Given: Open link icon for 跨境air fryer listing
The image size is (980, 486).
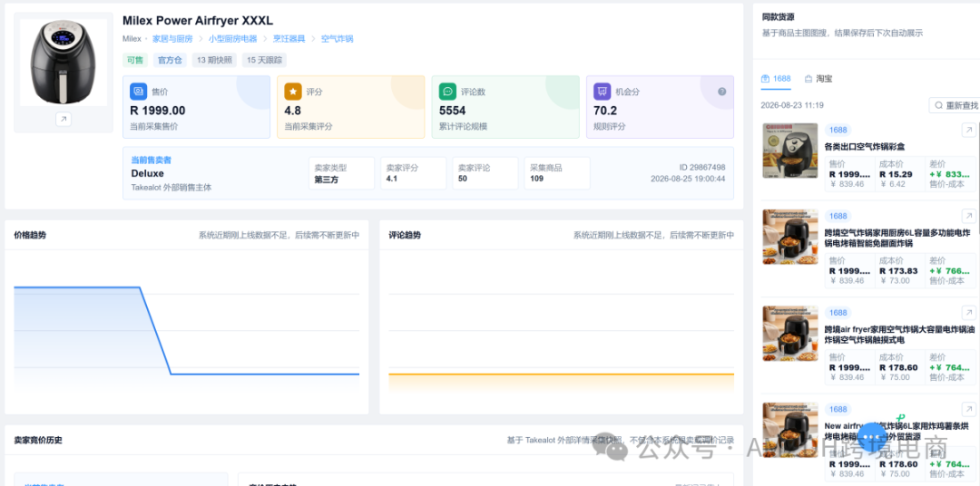Looking at the screenshot, I should click(968, 312).
